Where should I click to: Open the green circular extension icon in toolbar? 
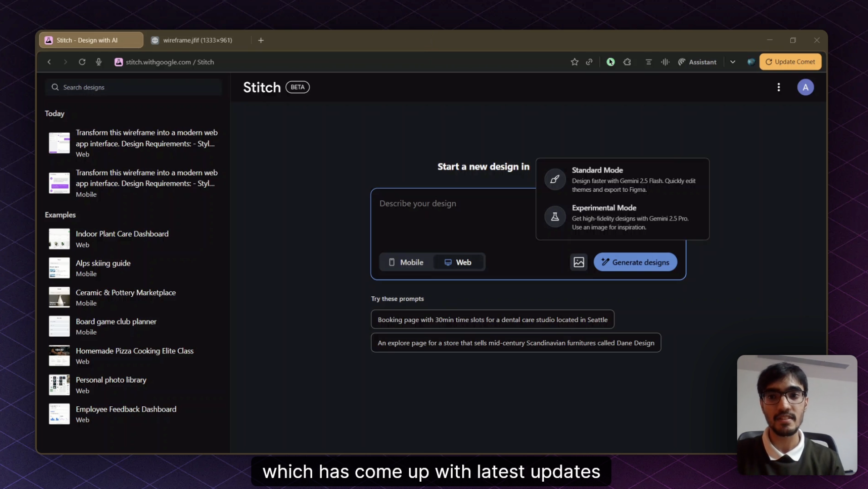610,62
